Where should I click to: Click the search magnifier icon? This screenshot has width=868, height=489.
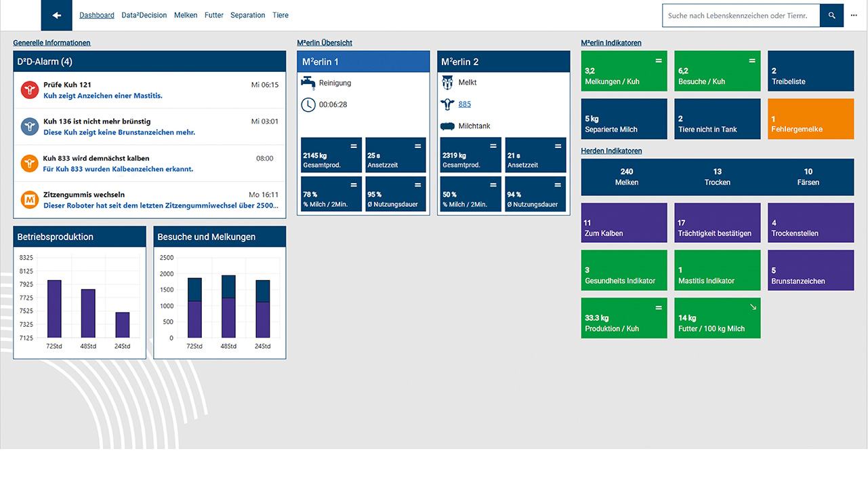pos(831,16)
